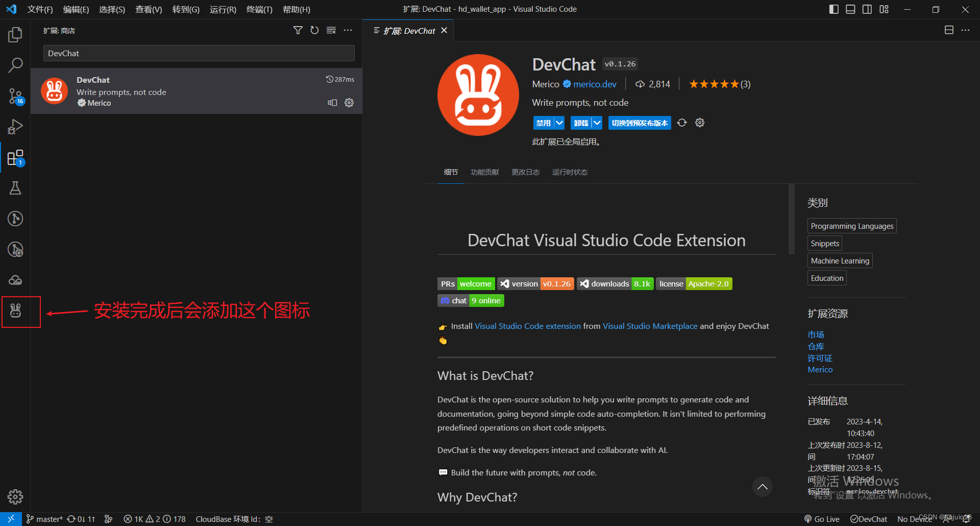Open the CloudBase cloud icon in activity bar
Viewport: 980px width, 526px height.
pyautogui.click(x=15, y=280)
